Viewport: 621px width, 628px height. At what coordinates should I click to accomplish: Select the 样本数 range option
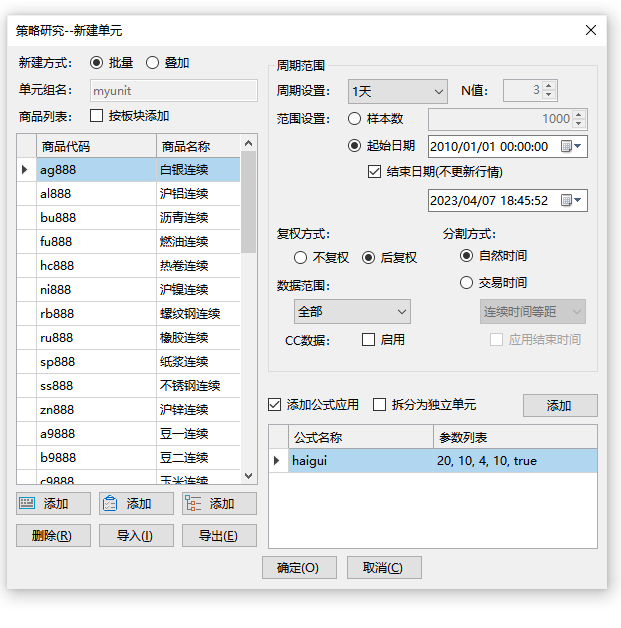(x=355, y=119)
